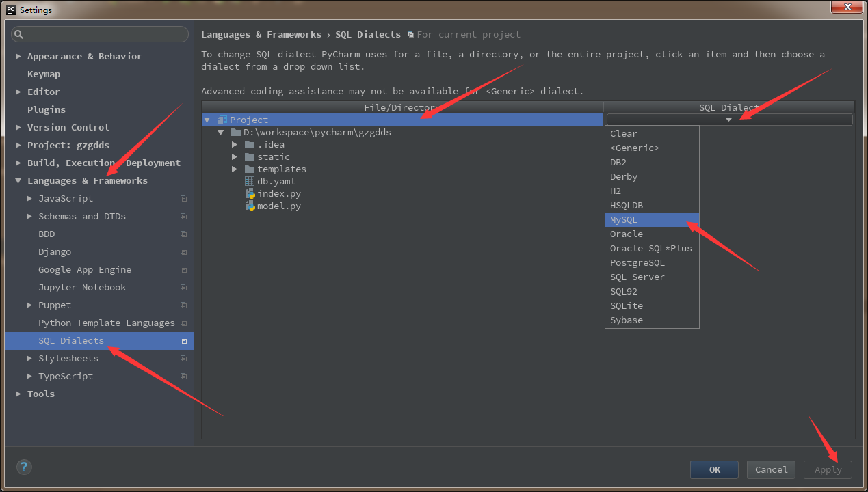Click the model.py Python file icon
Screen dimensions: 868x492
pyautogui.click(x=250, y=206)
